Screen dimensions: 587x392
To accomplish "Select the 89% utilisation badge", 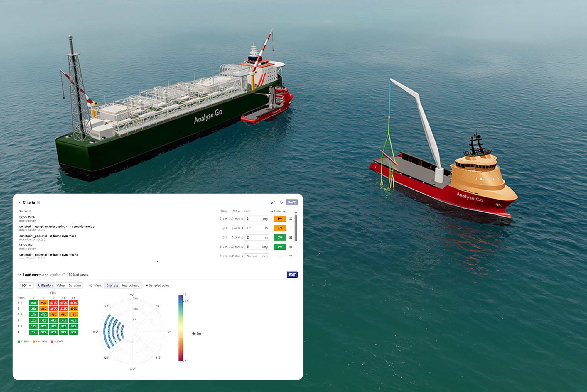I will coord(280,219).
